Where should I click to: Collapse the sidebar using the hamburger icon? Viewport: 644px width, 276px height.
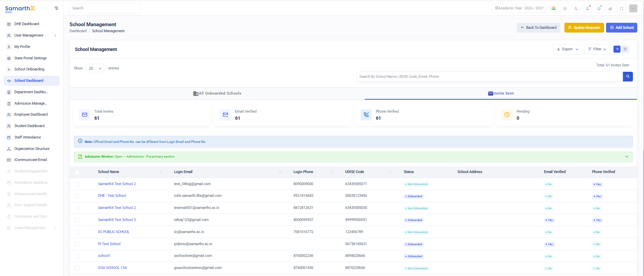56,8
